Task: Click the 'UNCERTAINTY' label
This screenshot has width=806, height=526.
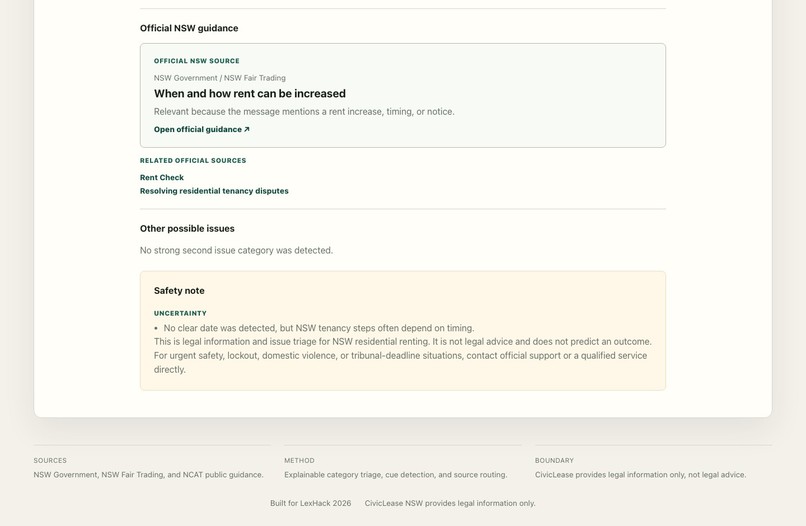Action: point(180,313)
